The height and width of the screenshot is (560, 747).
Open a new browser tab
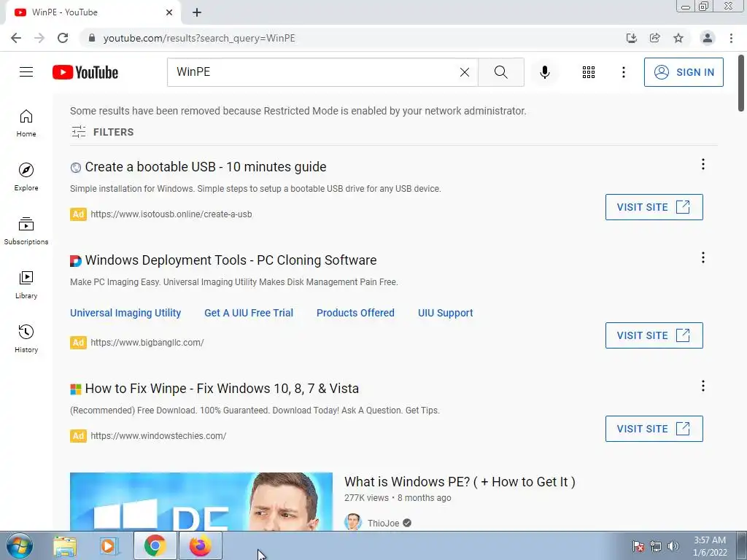point(197,12)
